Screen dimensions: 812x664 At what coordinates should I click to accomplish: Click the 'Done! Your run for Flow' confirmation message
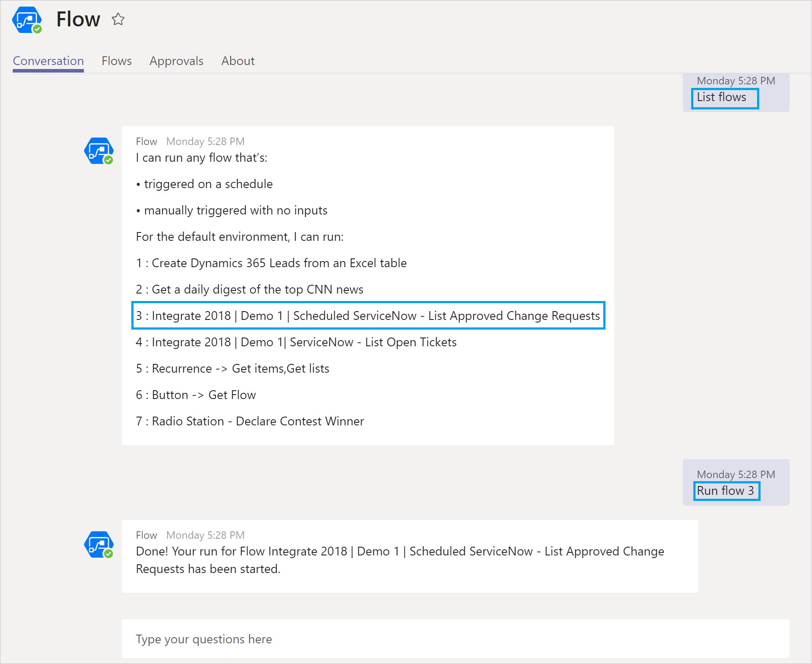(x=400, y=560)
